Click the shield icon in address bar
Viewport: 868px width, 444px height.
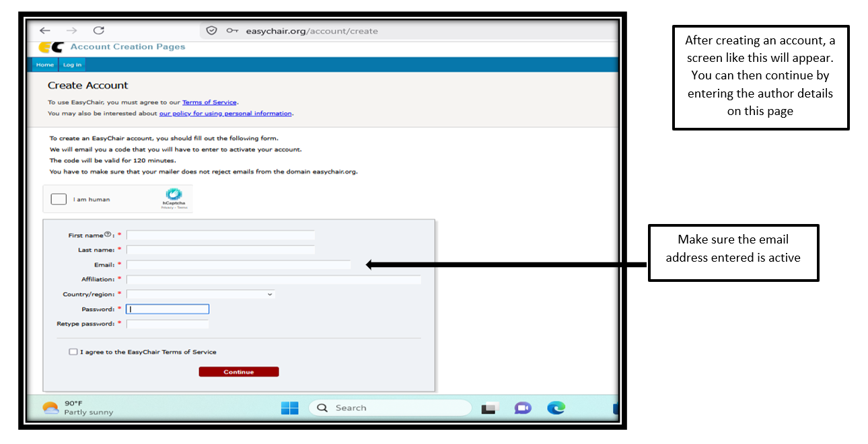(211, 30)
